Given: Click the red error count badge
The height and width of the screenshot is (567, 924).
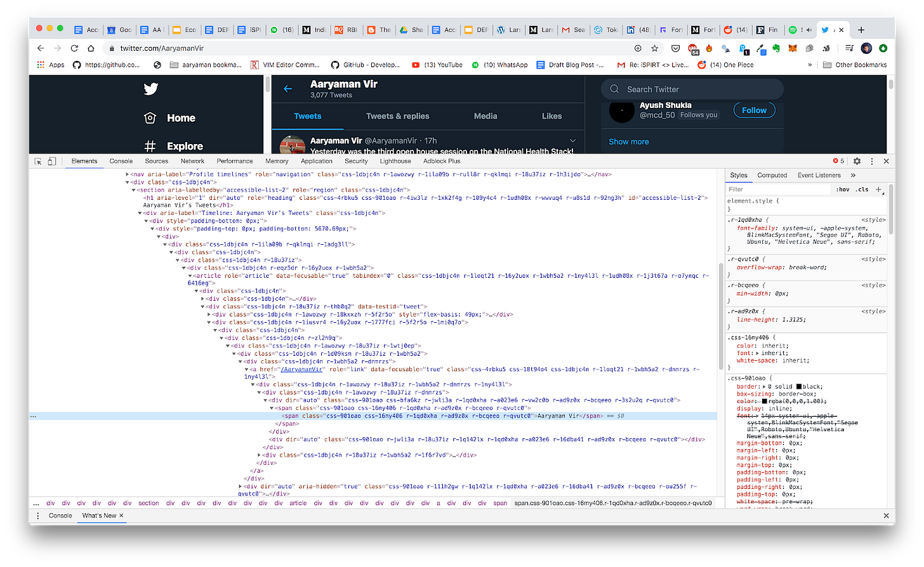Looking at the screenshot, I should [x=839, y=161].
